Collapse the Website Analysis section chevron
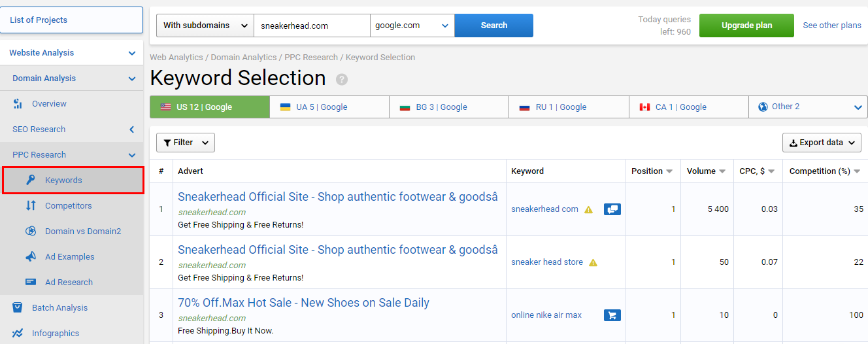Image resolution: width=868 pixels, height=344 pixels. [132, 53]
